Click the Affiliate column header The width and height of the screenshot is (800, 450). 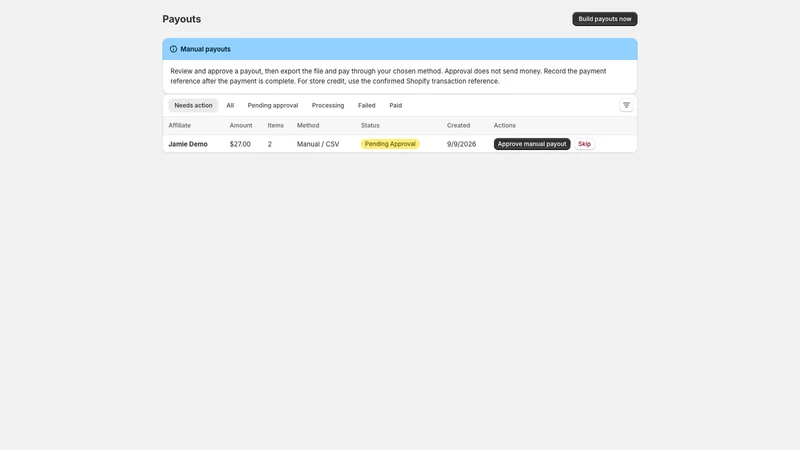point(180,125)
